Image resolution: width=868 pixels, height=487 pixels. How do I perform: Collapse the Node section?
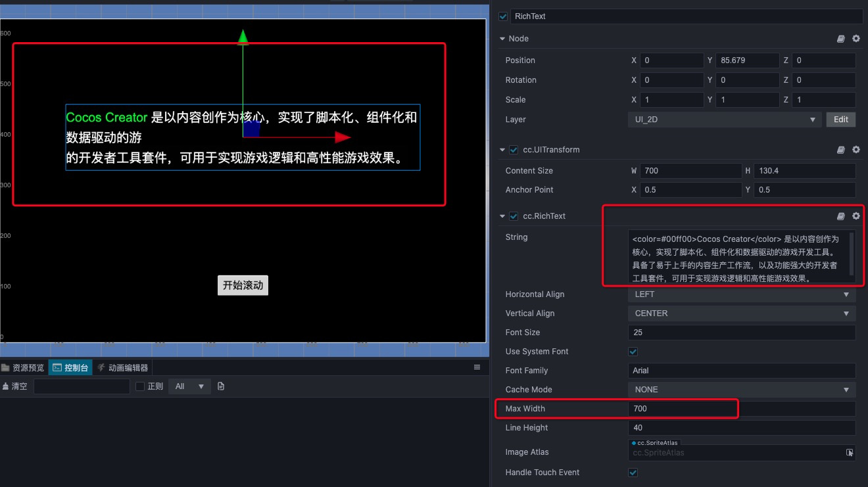502,39
